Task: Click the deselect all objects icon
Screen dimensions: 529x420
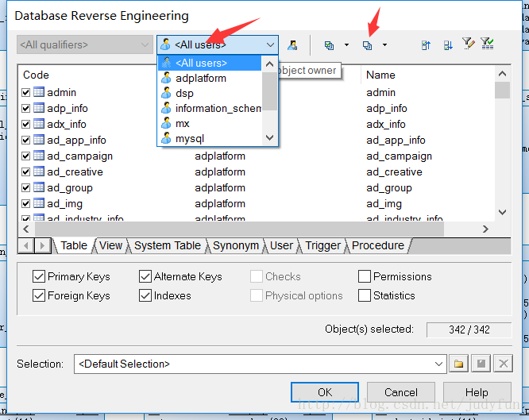Action: coord(367,45)
